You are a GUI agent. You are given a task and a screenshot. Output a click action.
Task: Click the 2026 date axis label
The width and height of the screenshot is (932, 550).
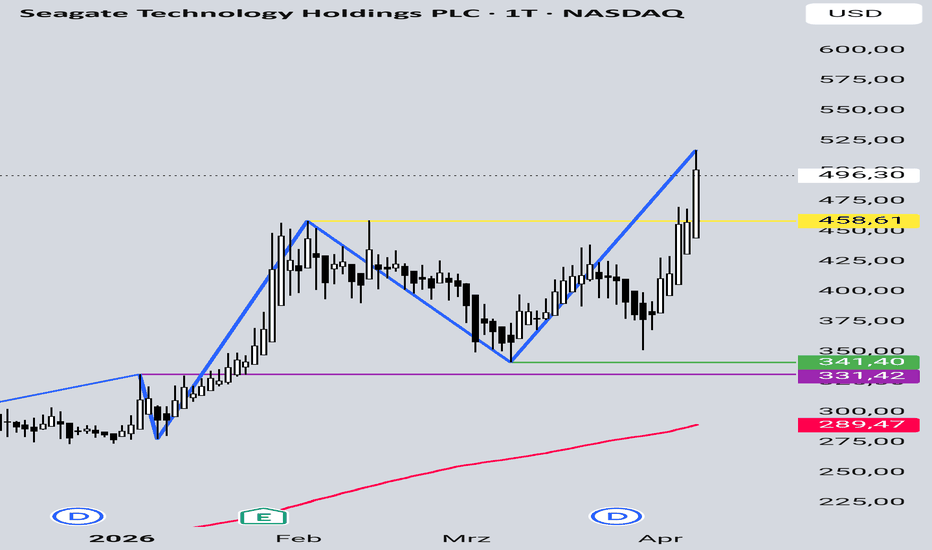pos(122,539)
